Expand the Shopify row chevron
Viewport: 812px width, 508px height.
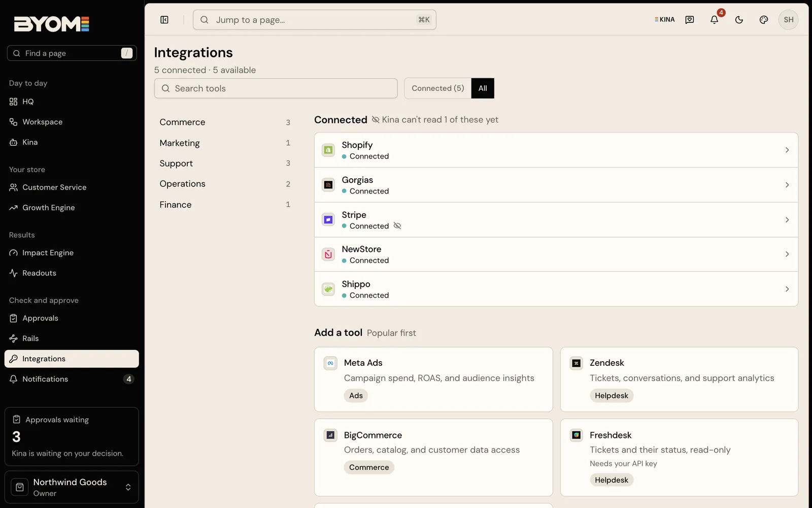787,150
